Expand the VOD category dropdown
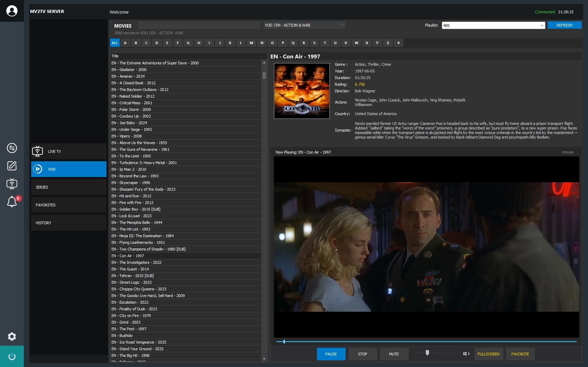Screen dimensions: 588x367 (304, 25)
